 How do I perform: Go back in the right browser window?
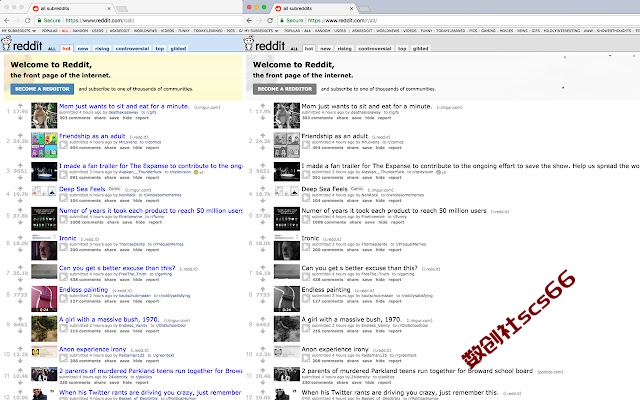coord(249,20)
